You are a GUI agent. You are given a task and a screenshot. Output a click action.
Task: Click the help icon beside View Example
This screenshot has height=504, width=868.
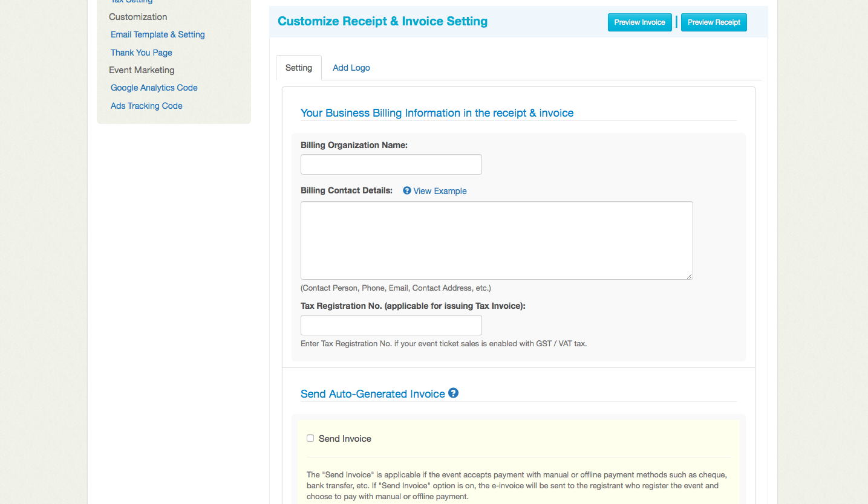[407, 190]
